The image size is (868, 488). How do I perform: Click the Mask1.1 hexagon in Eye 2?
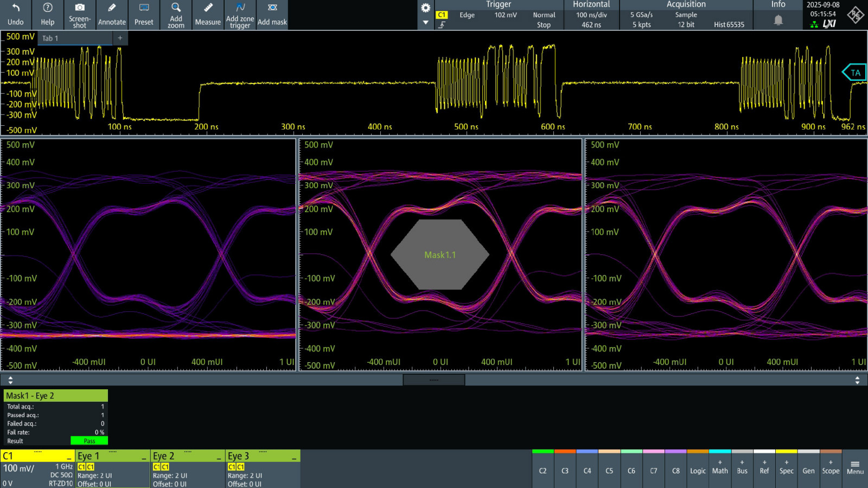click(x=440, y=254)
